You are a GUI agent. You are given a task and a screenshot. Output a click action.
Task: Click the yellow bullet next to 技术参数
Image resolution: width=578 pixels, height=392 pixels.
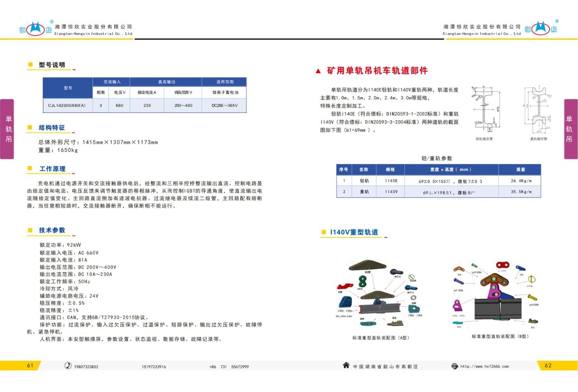click(30, 230)
